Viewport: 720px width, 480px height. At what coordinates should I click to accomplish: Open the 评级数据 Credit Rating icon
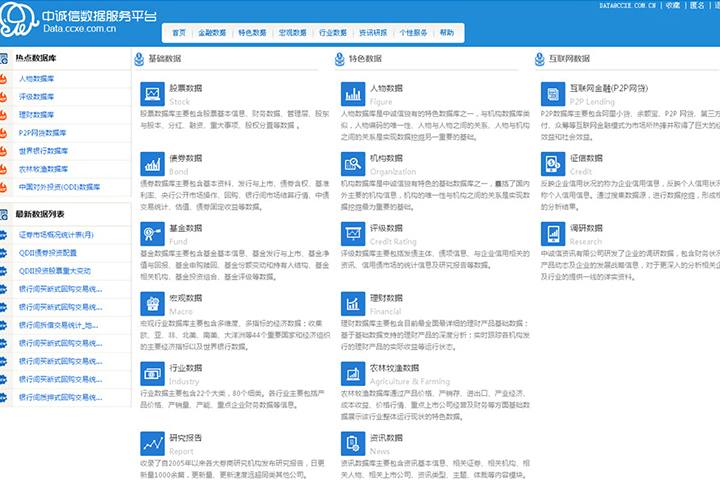coord(353,234)
